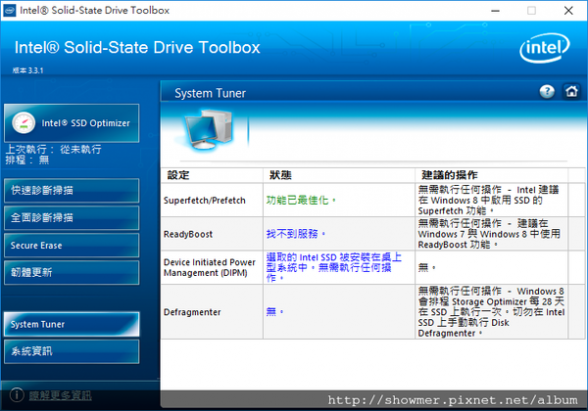The height and width of the screenshot is (411, 588).
Task: Open the help question mark icon
Action: (547, 91)
